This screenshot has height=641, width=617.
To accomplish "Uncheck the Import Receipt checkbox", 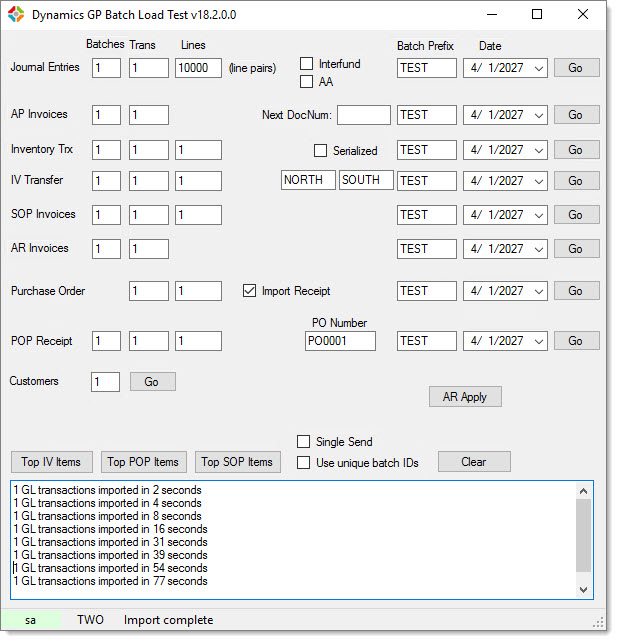I will (249, 291).
